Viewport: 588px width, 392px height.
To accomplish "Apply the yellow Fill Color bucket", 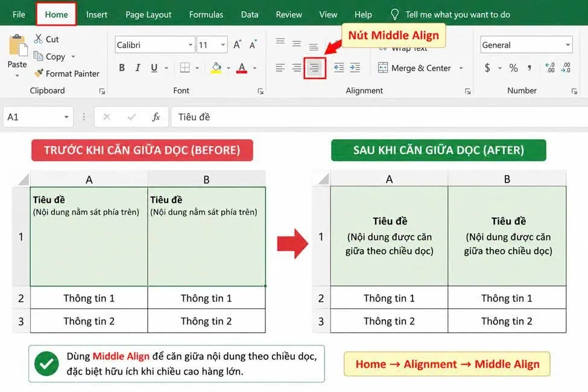I will (216, 68).
